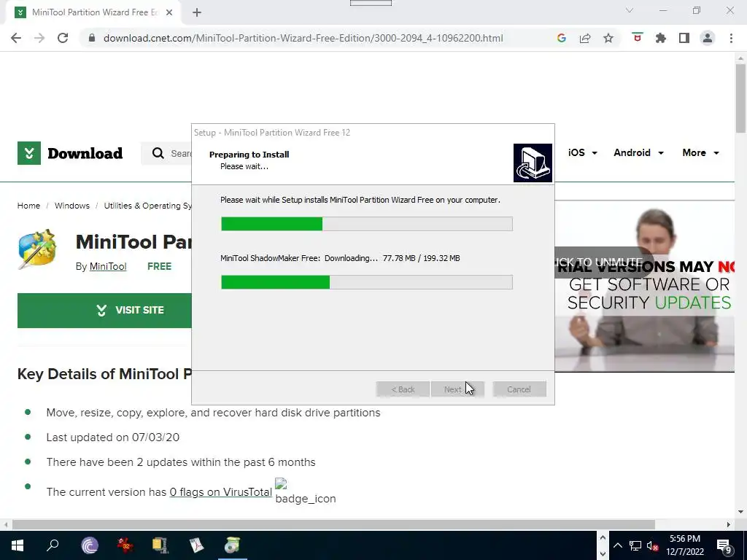Click the upper install progress bar

tap(367, 224)
